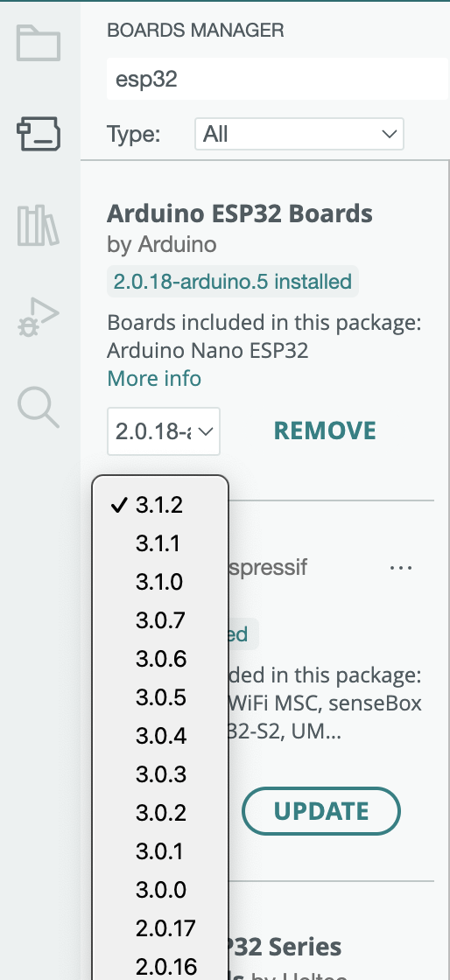Click the esp32 search field
This screenshot has height=980, width=450.
click(278, 80)
